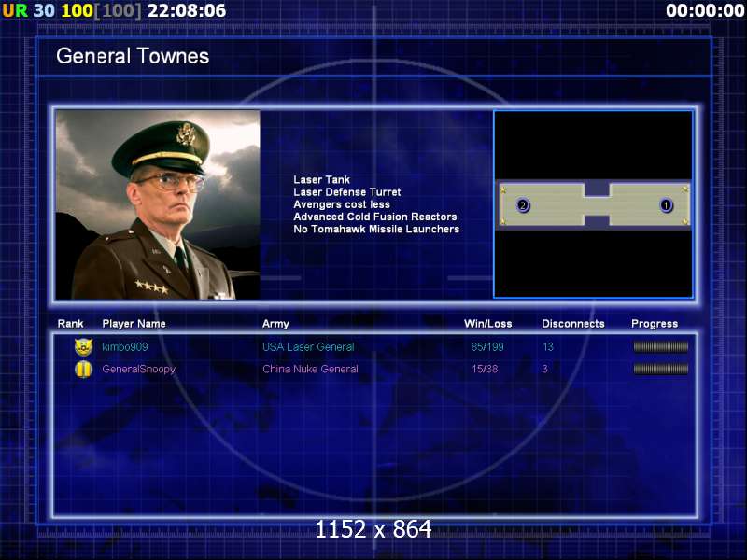Click the General Townes title

(133, 56)
